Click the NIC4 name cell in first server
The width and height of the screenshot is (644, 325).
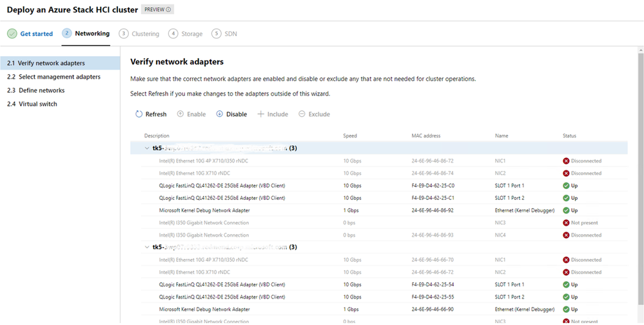[501, 235]
